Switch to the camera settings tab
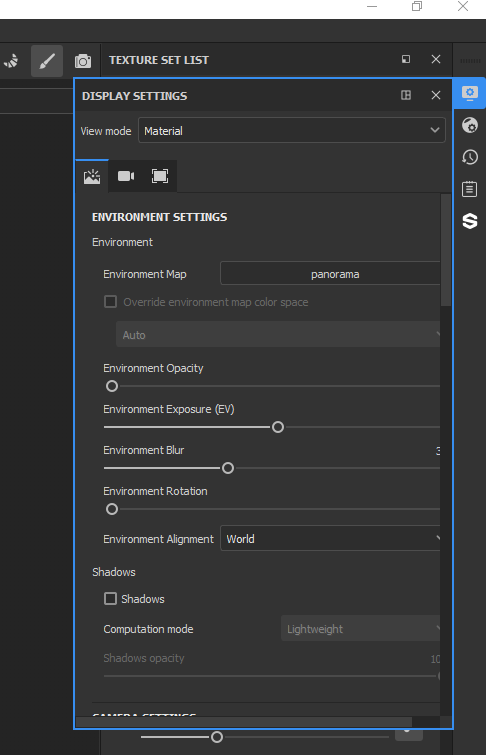 [x=126, y=176]
